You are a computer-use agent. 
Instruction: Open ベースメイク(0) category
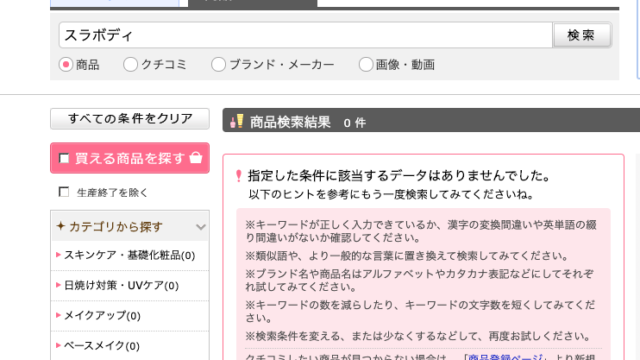[102, 346]
